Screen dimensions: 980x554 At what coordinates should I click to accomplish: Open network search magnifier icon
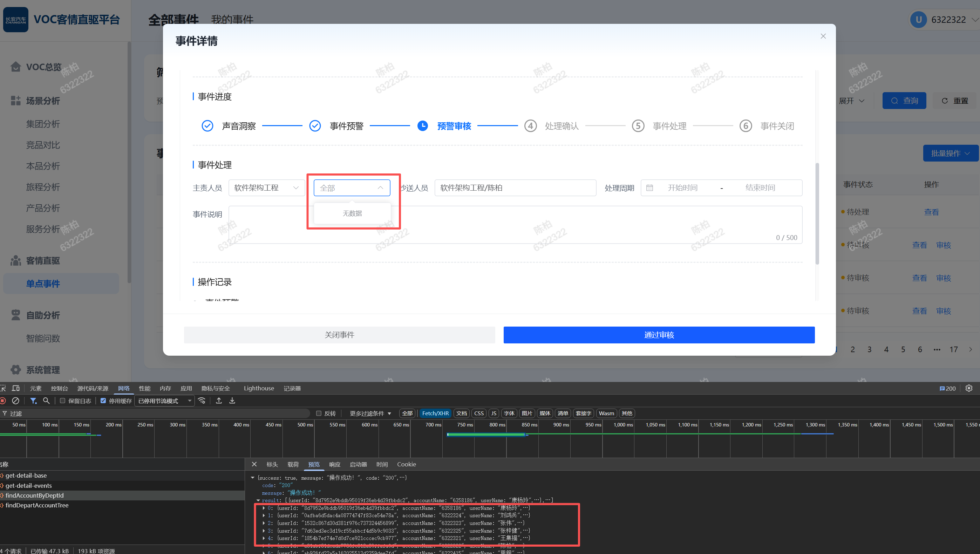pyautogui.click(x=46, y=401)
